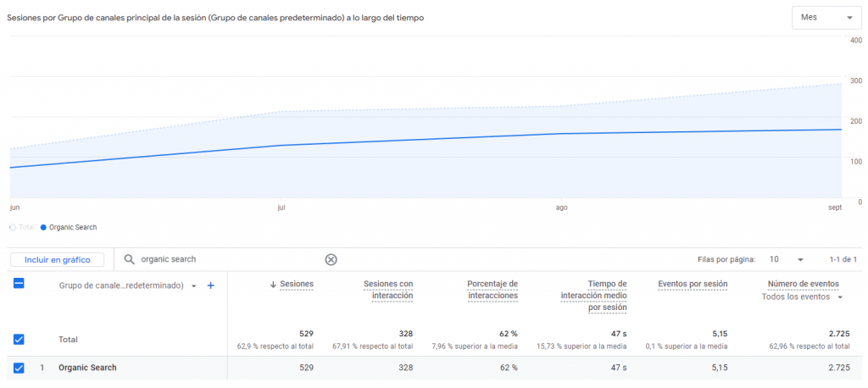Screen dimensions: 868x388
Task: Expand the Todos los eventos dropdown
Action: pyautogui.click(x=802, y=297)
